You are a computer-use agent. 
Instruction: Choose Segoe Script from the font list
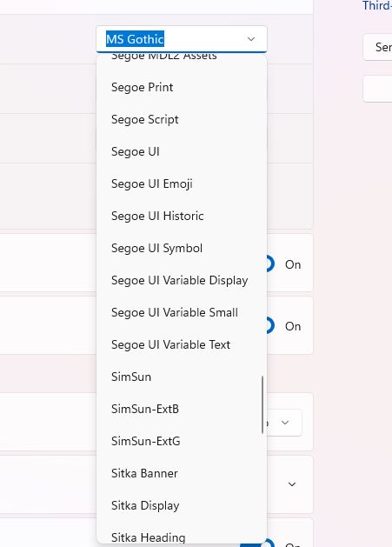(x=182, y=119)
